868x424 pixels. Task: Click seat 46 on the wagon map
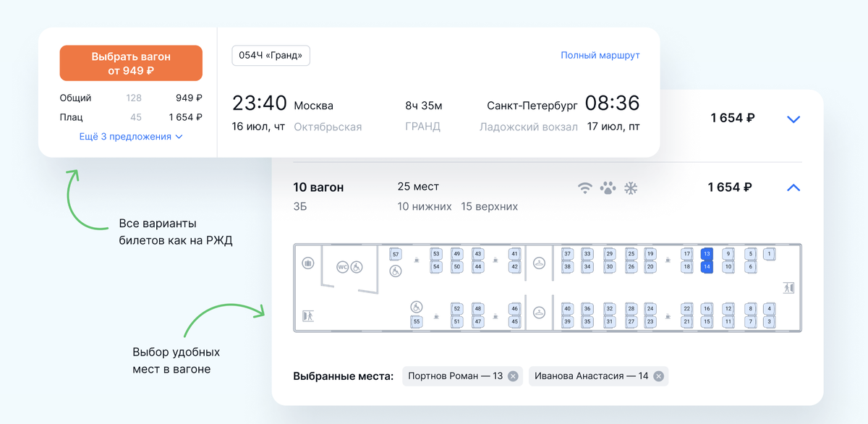pos(514,309)
